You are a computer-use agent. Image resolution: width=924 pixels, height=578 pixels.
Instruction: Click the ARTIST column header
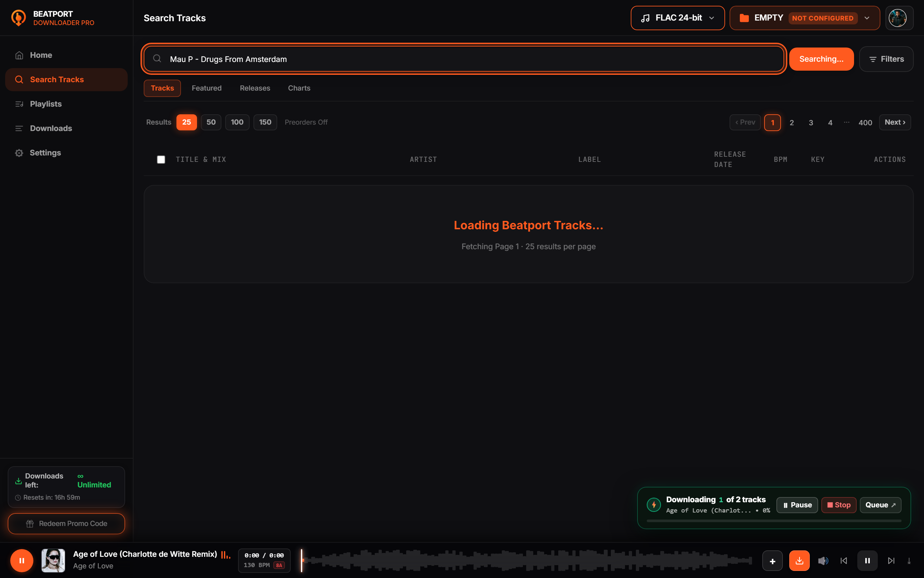(x=424, y=159)
